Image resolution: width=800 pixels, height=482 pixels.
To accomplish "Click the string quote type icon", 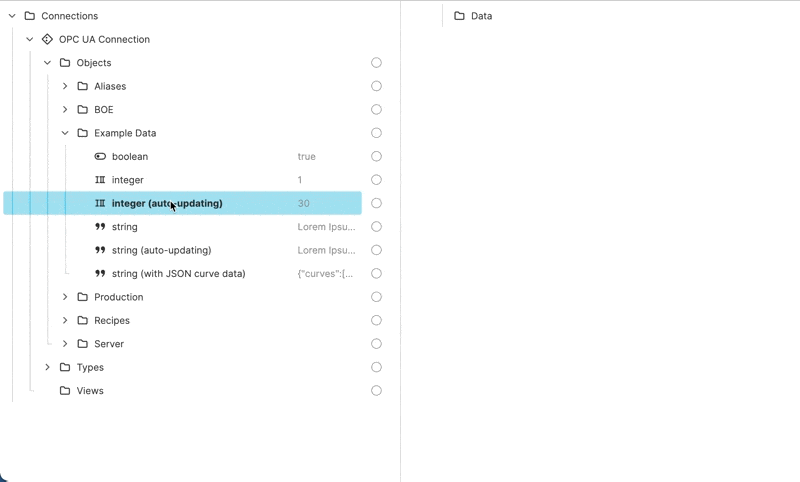I will pos(100,227).
